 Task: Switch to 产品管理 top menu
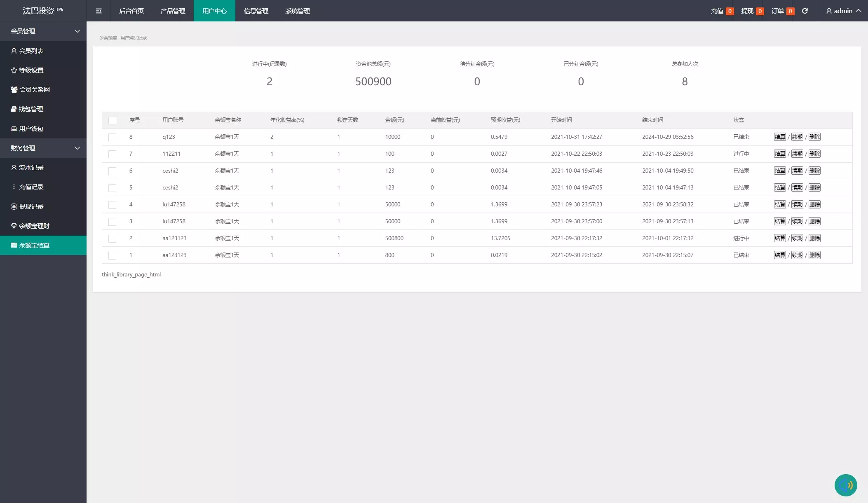[x=173, y=11]
